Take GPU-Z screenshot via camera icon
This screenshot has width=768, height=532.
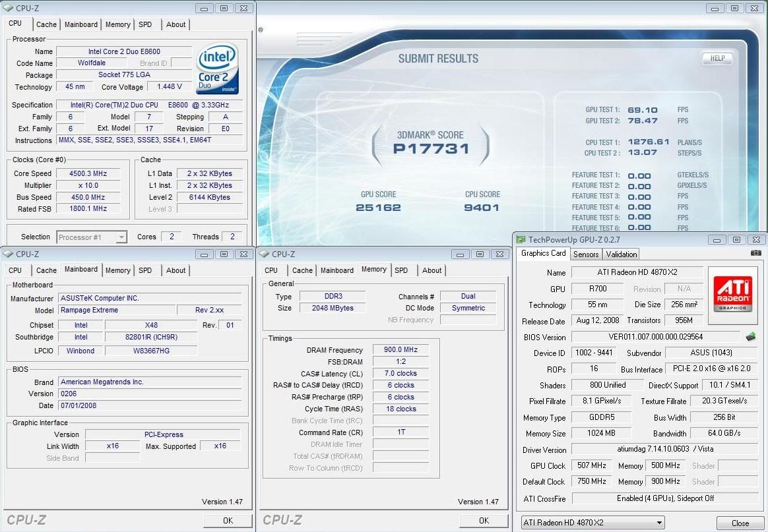click(x=755, y=253)
